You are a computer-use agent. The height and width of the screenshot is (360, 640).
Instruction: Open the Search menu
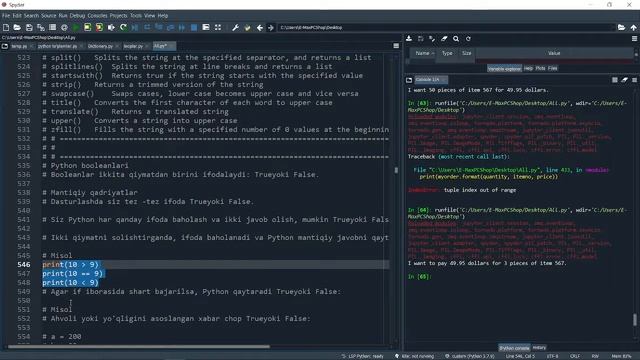pos(31,16)
